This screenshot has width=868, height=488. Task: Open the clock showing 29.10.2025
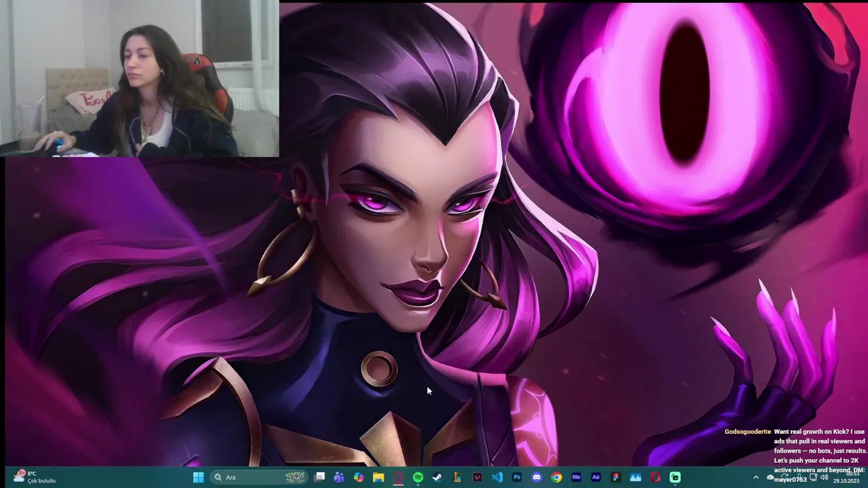pos(846,477)
